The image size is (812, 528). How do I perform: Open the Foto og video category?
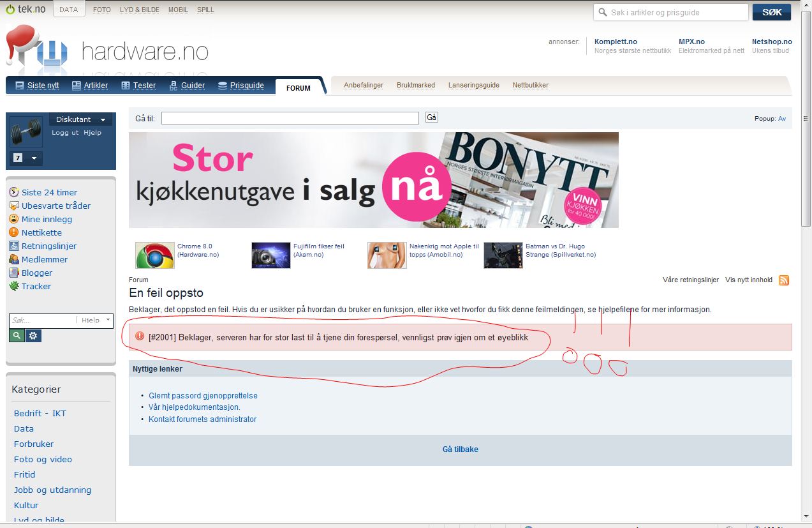(x=43, y=459)
